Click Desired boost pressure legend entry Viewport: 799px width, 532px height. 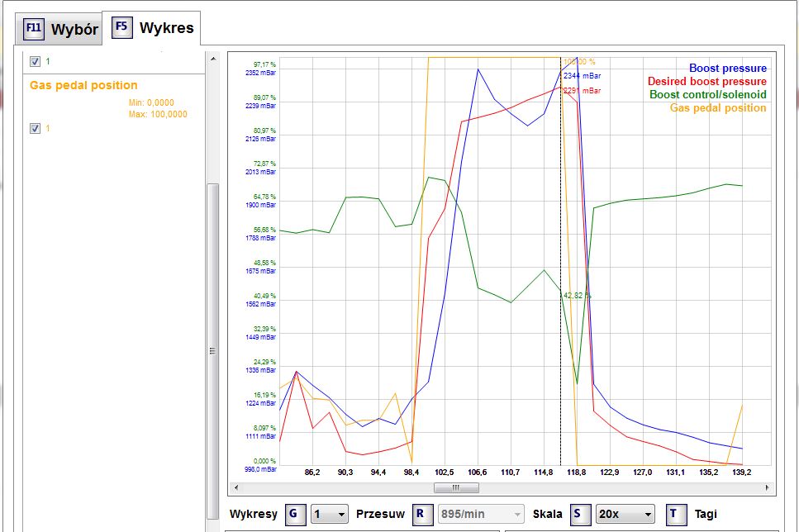[x=706, y=82]
